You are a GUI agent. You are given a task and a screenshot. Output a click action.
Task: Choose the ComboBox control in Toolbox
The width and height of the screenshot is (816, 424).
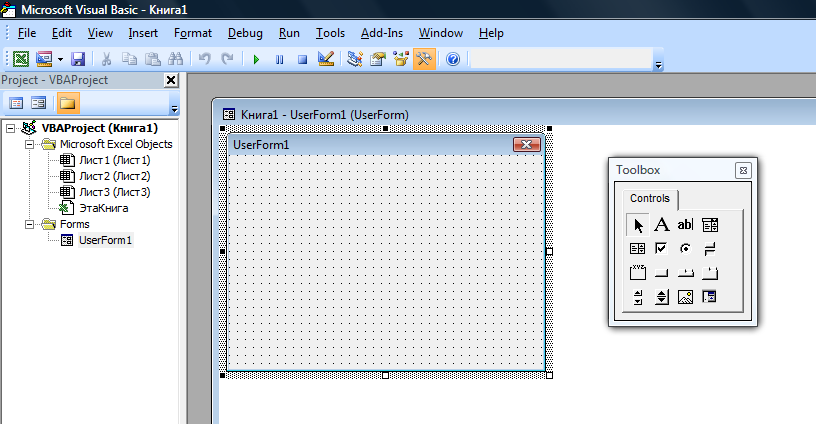coord(710,225)
